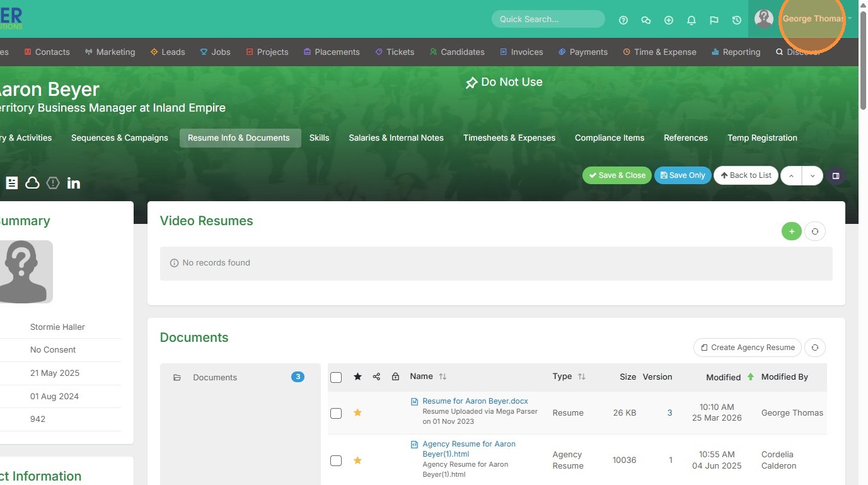The width and height of the screenshot is (868, 485).
Task: Return with the Back to List button
Action: 746,176
